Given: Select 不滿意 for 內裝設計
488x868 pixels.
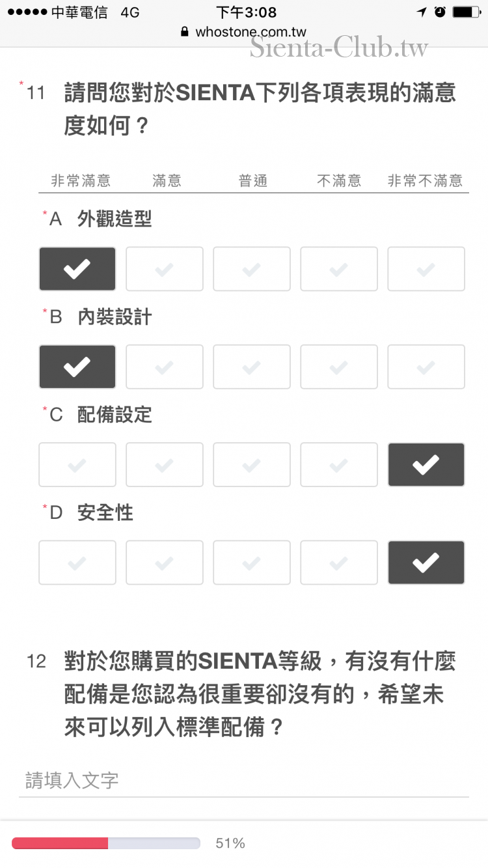Looking at the screenshot, I should point(339,367).
